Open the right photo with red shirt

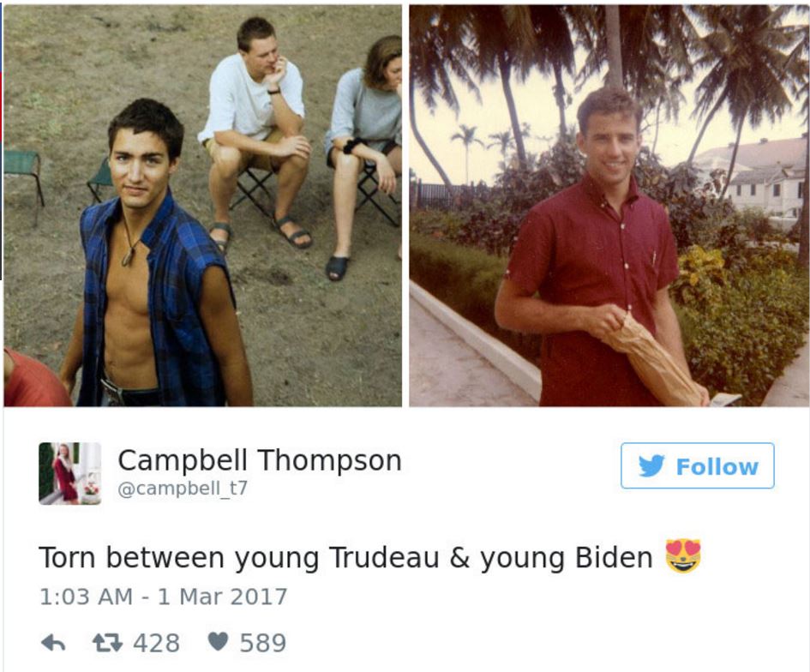(x=609, y=206)
